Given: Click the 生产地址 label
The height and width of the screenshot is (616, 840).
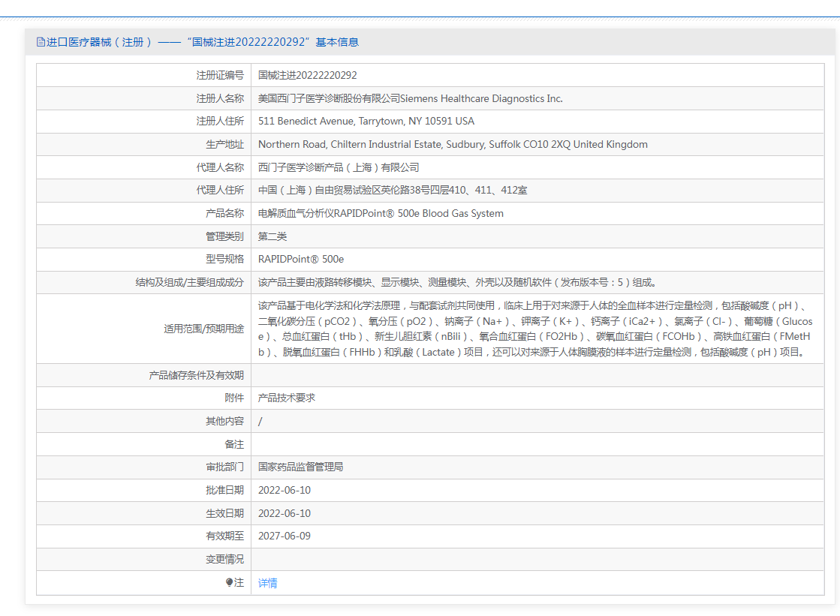Looking at the screenshot, I should pyautogui.click(x=224, y=145).
